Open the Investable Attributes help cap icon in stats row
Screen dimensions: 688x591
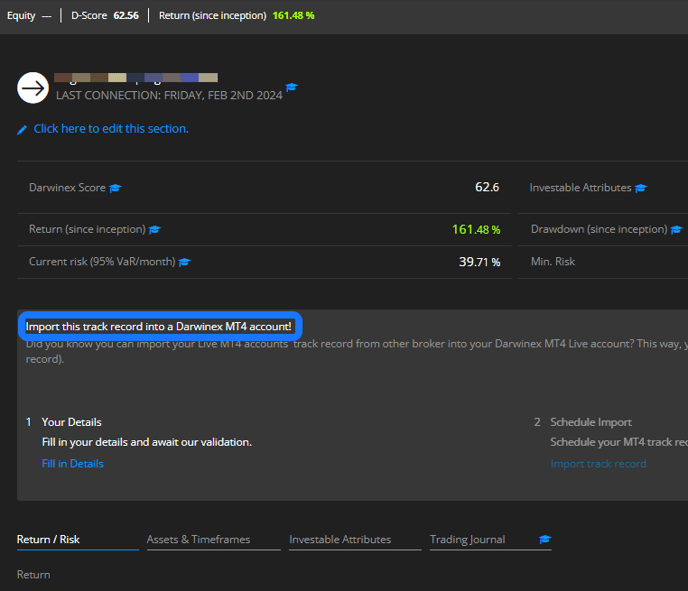tap(641, 188)
